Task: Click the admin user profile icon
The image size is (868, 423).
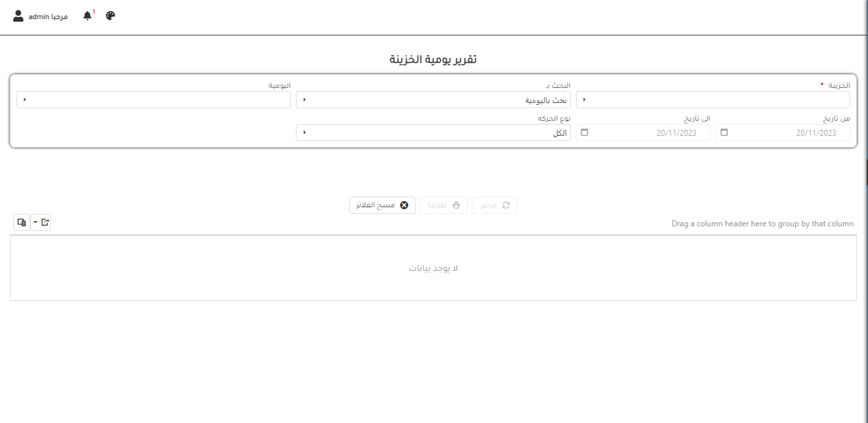Action: coord(18,16)
